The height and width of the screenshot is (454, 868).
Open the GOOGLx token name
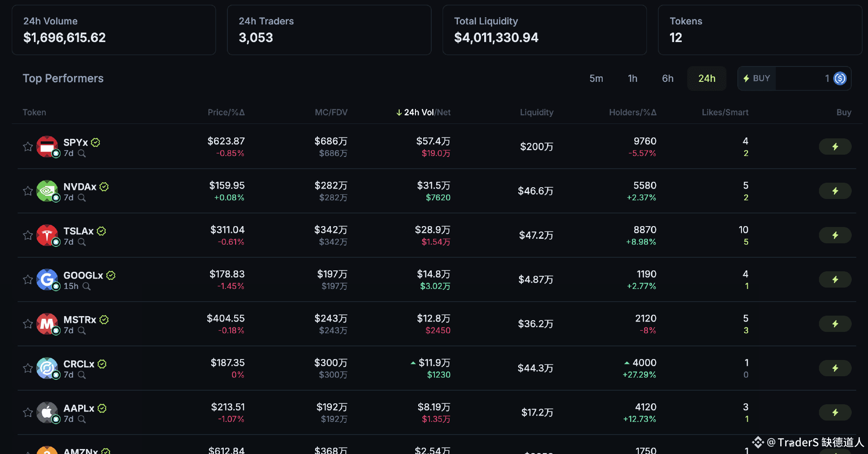(83, 275)
